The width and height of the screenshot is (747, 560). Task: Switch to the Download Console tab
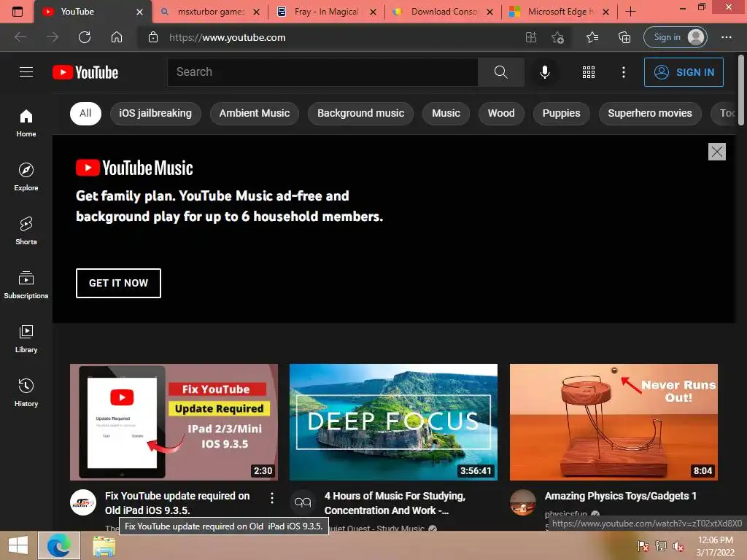(444, 12)
